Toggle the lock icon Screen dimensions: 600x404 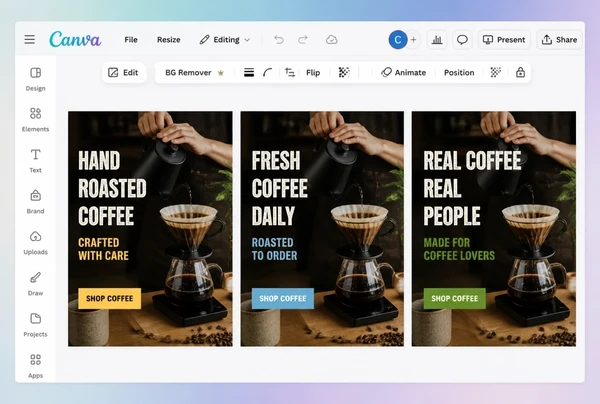520,72
